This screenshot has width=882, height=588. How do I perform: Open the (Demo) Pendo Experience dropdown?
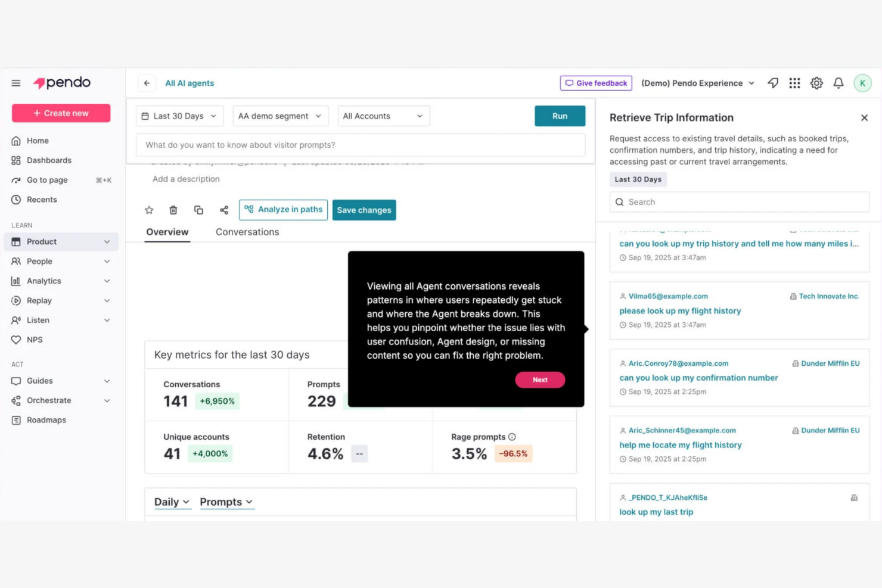(x=698, y=83)
